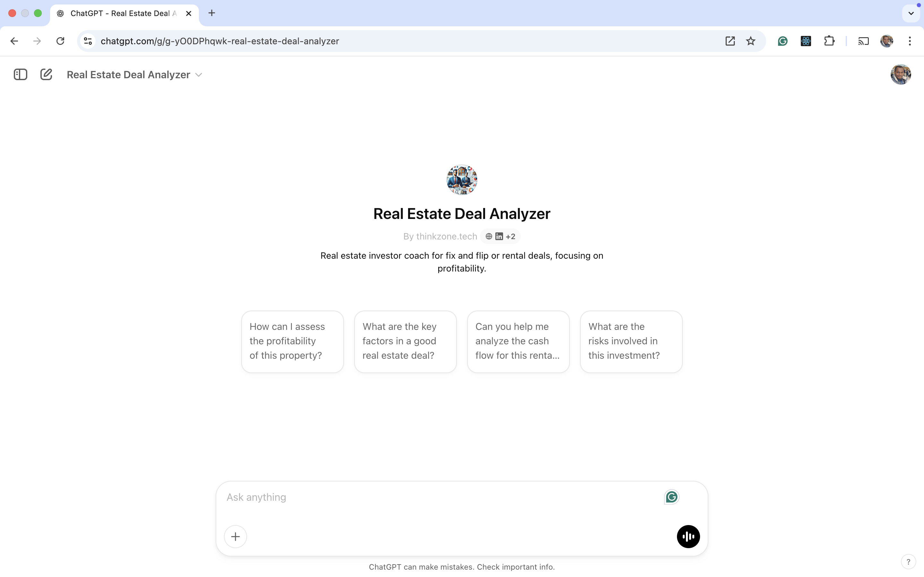
Task: Toggle the sidebar panel open
Action: [20, 74]
